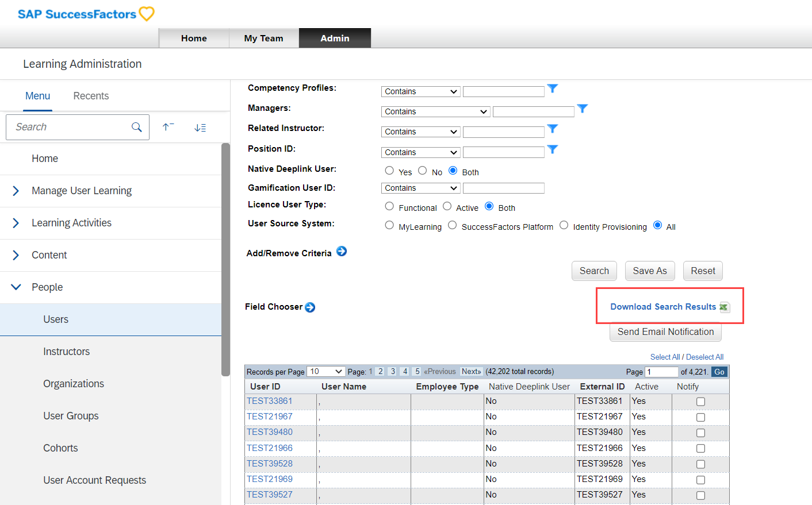Click the sidebar menu vertical scrollbar

(225, 260)
